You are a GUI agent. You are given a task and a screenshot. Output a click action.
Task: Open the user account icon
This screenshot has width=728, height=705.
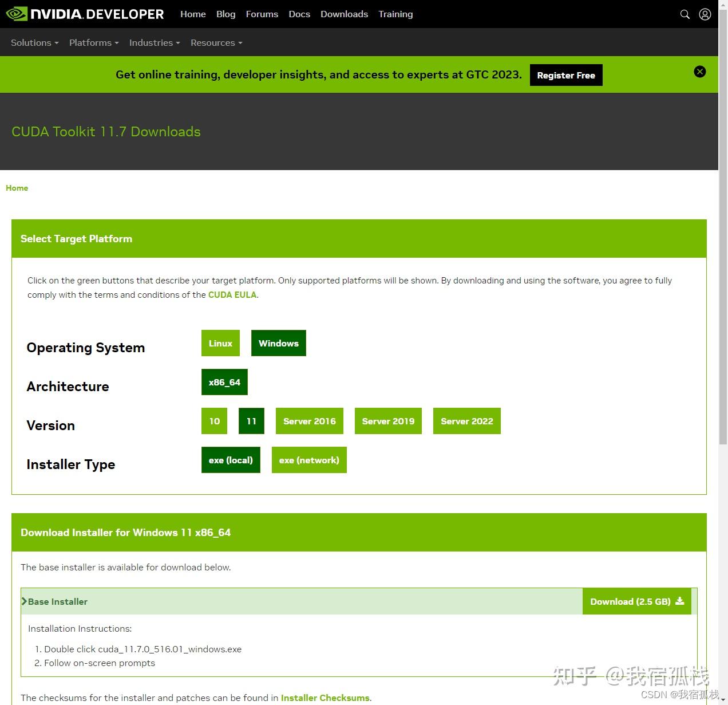[x=705, y=14]
